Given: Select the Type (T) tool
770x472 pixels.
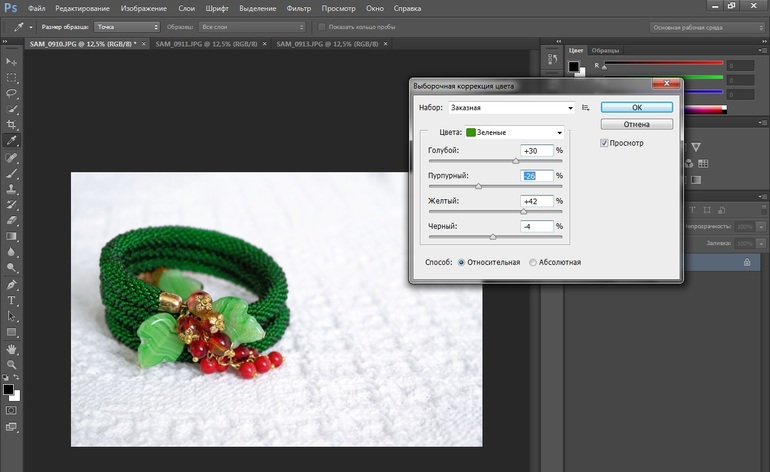Looking at the screenshot, I should (x=12, y=300).
